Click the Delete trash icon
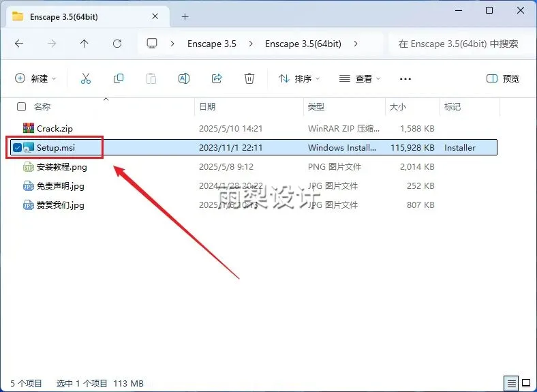The height and width of the screenshot is (392, 537). point(249,79)
